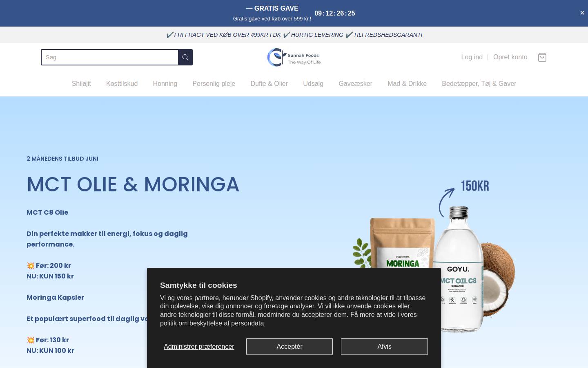
Task: Open the Dufte & Olier menu
Action: pyautogui.click(x=269, y=84)
